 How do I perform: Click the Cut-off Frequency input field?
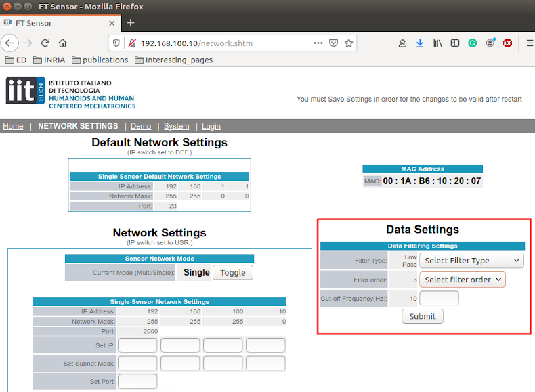click(x=439, y=298)
